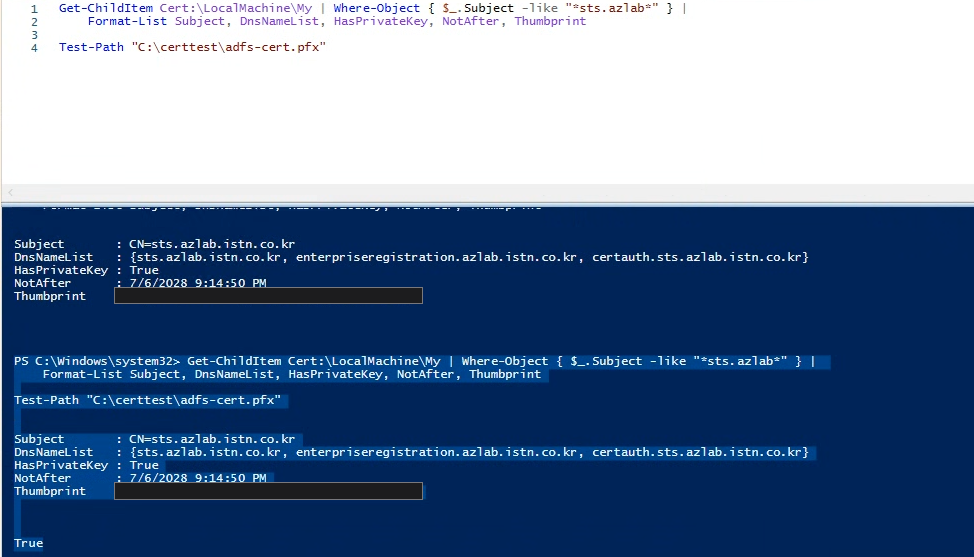Click redacted Thumbprint value in highlighted output
The image size is (974, 557).
268,491
